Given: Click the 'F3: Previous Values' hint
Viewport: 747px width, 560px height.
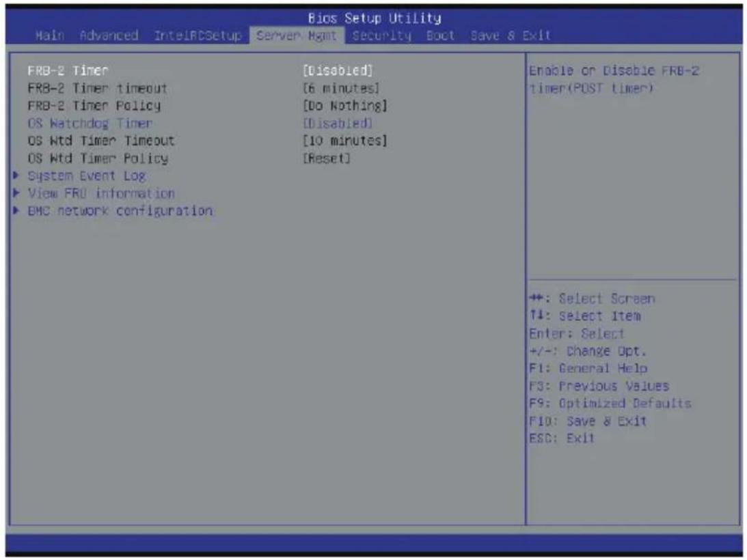Looking at the screenshot, I should pyautogui.click(x=599, y=386).
